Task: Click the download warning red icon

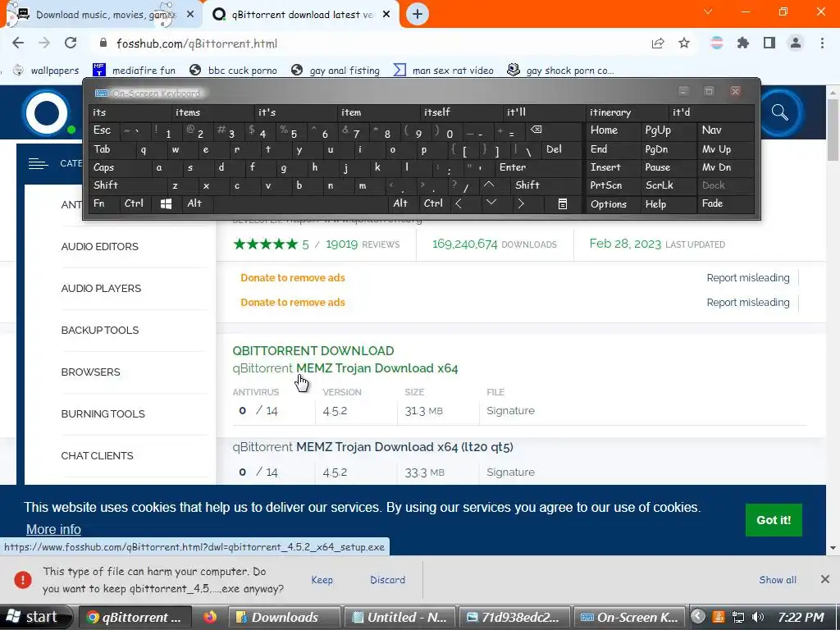Action: 22,580
